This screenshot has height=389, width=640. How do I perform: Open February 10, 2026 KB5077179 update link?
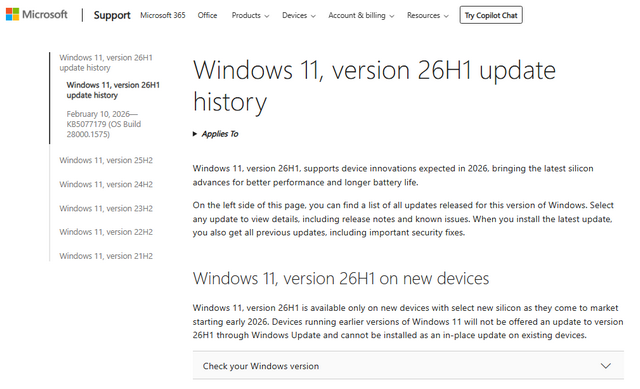[104, 124]
